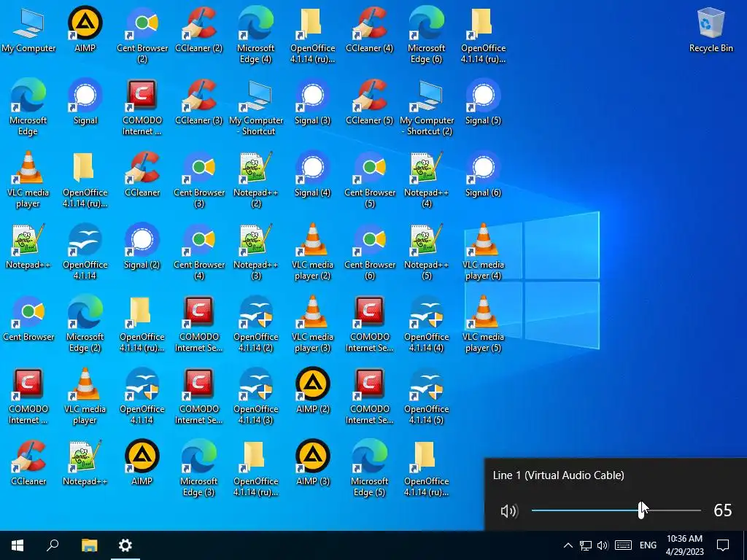Select the CCleaner (2) shortcut
The height and width of the screenshot is (560, 747).
[198, 30]
